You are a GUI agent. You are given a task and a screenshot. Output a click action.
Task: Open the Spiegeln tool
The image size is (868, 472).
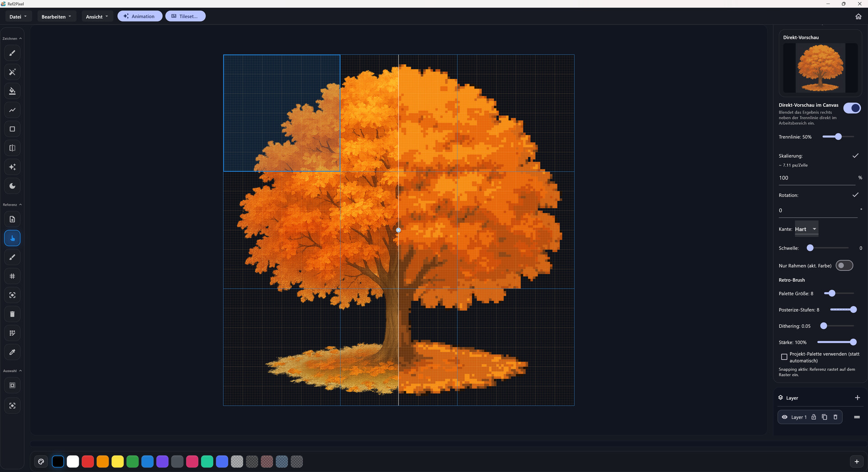[x=12, y=148]
